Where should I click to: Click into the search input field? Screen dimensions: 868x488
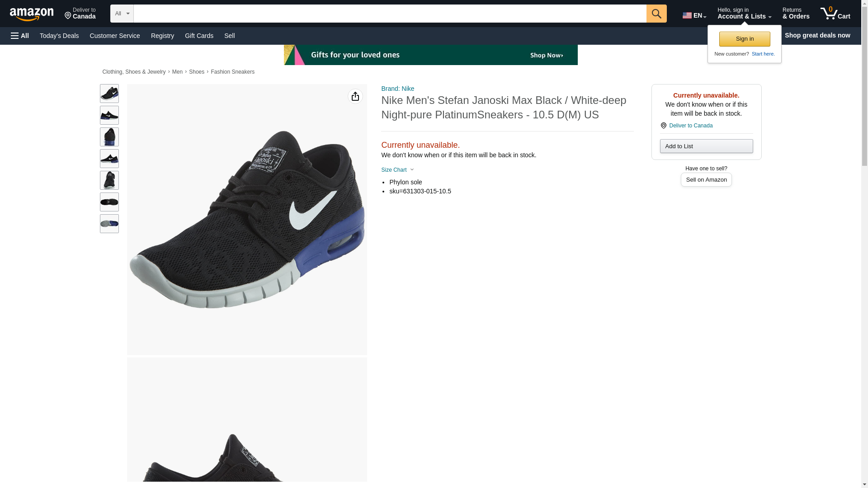pyautogui.click(x=389, y=14)
